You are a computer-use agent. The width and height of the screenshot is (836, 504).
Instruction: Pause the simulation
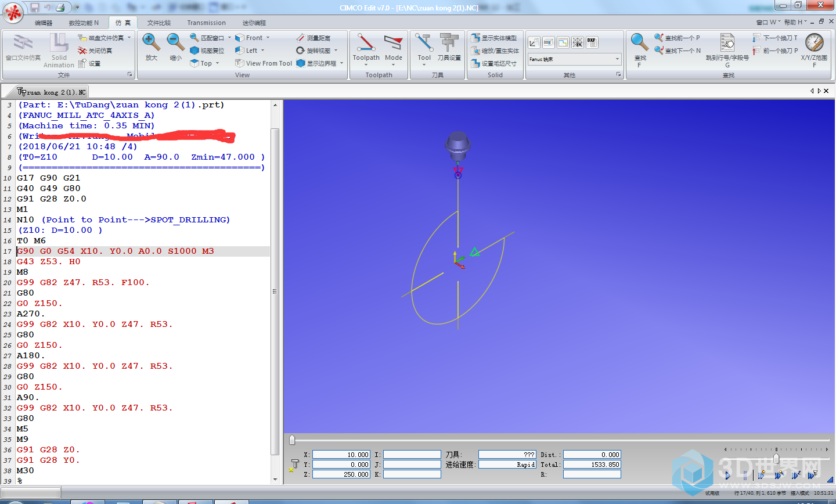tap(745, 476)
